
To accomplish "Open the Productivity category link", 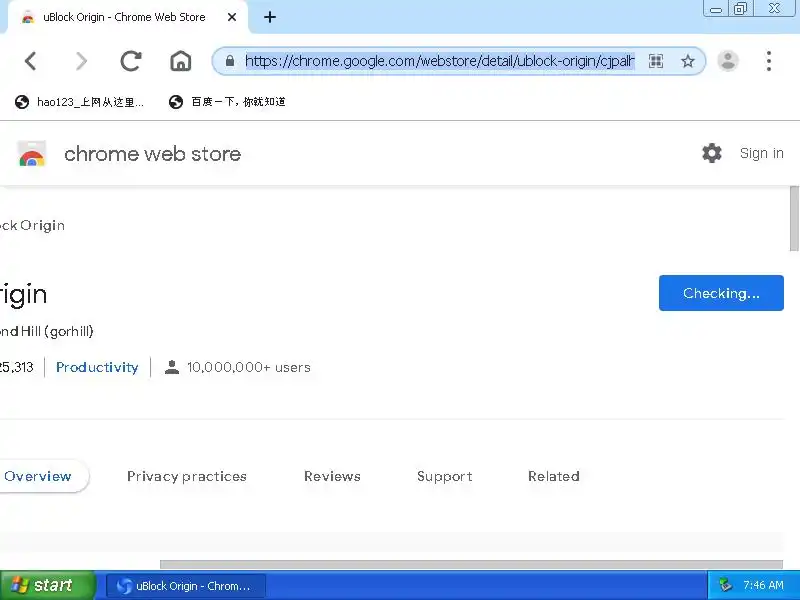I will point(97,367).
